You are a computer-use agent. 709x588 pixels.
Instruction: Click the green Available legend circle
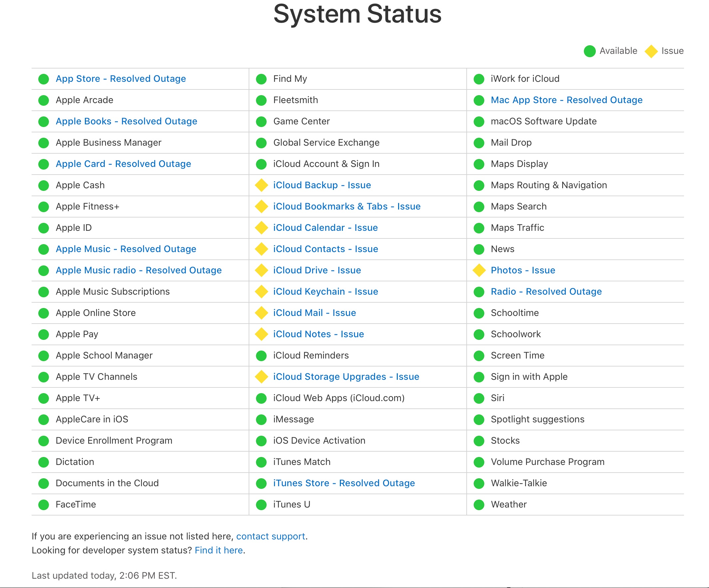[x=590, y=51]
